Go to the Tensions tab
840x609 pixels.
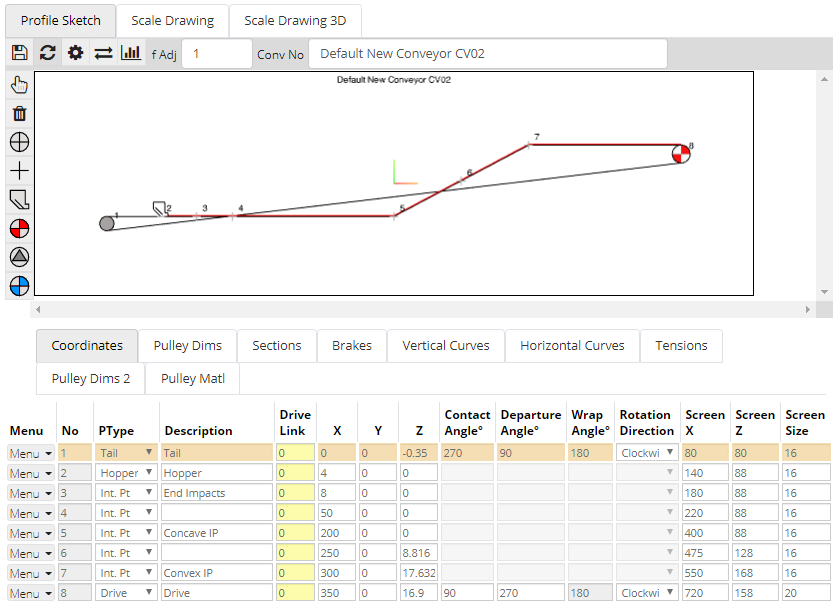click(x=681, y=346)
